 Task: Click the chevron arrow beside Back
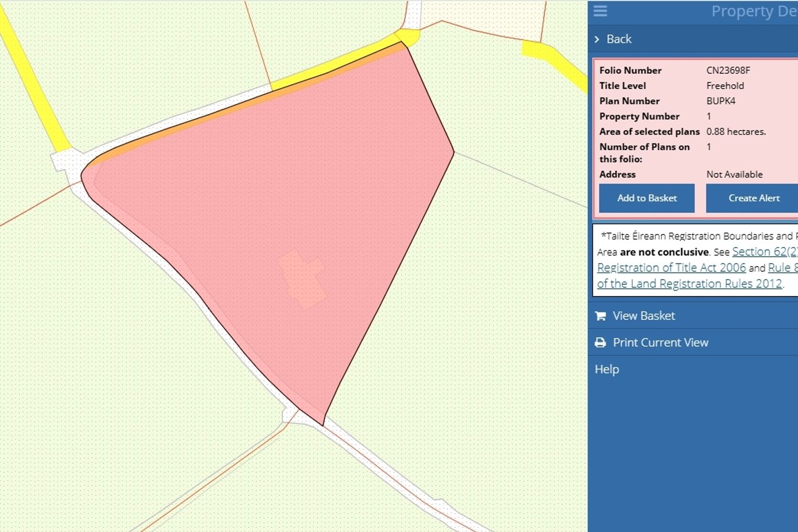tap(597, 39)
